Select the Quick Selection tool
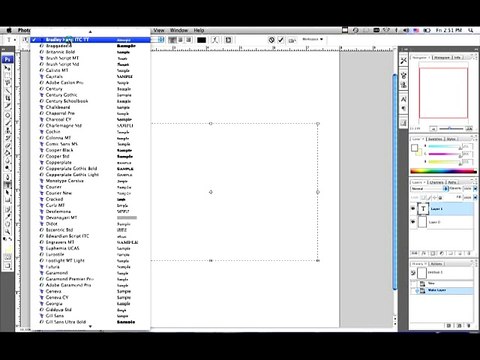Viewport: 480px width, 360px height. [7, 90]
